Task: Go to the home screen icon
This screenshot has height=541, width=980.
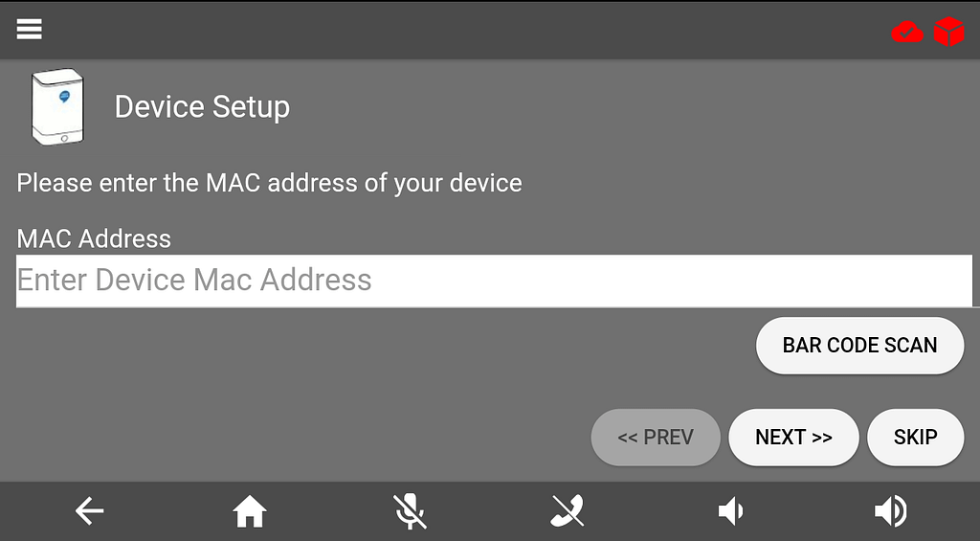Action: pos(250,511)
